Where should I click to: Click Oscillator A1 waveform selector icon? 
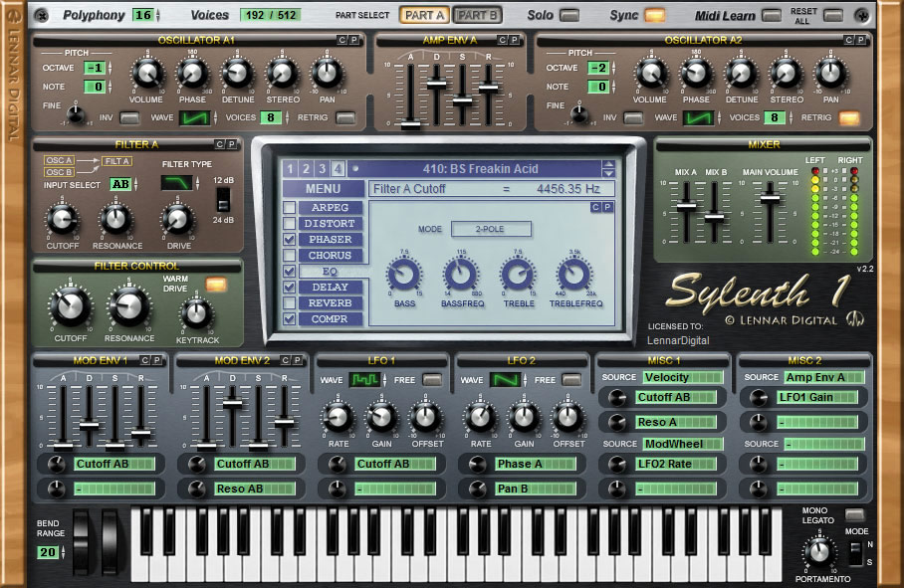pos(195,118)
